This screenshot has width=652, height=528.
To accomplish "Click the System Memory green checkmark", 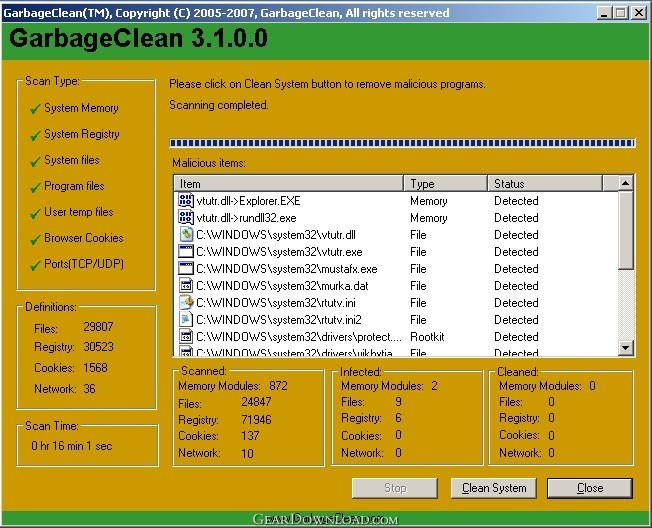I will pos(35,109).
